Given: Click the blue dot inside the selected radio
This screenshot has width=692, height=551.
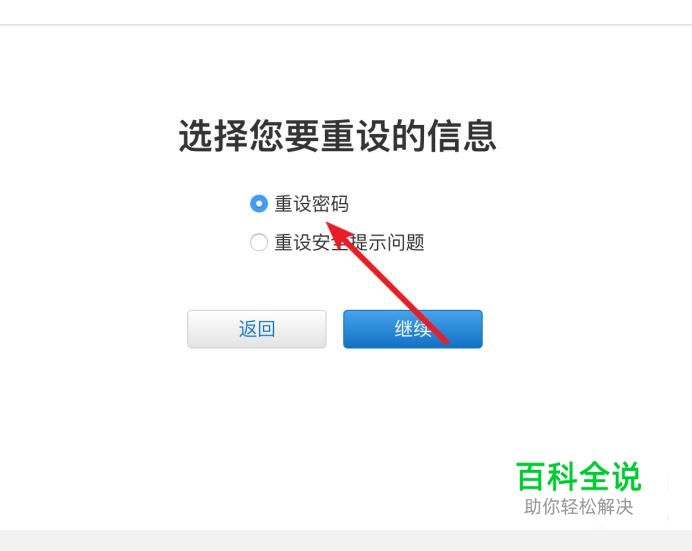Looking at the screenshot, I should tap(259, 204).
